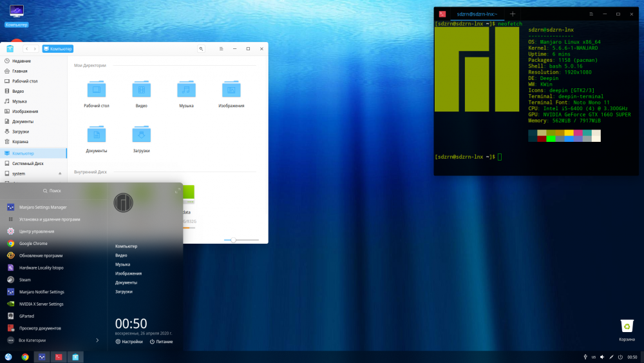Adjust the icon size slider in file manager

(x=233, y=239)
